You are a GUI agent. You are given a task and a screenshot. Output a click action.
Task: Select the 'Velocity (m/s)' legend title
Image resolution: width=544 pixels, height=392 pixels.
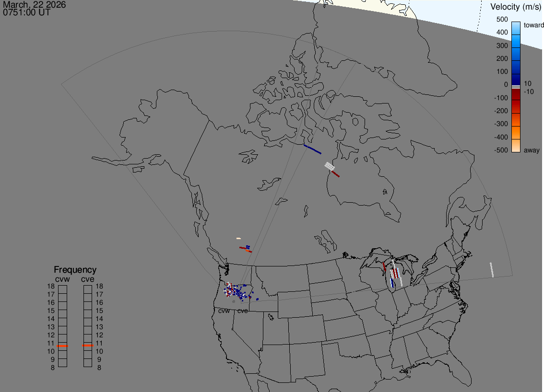click(x=516, y=7)
